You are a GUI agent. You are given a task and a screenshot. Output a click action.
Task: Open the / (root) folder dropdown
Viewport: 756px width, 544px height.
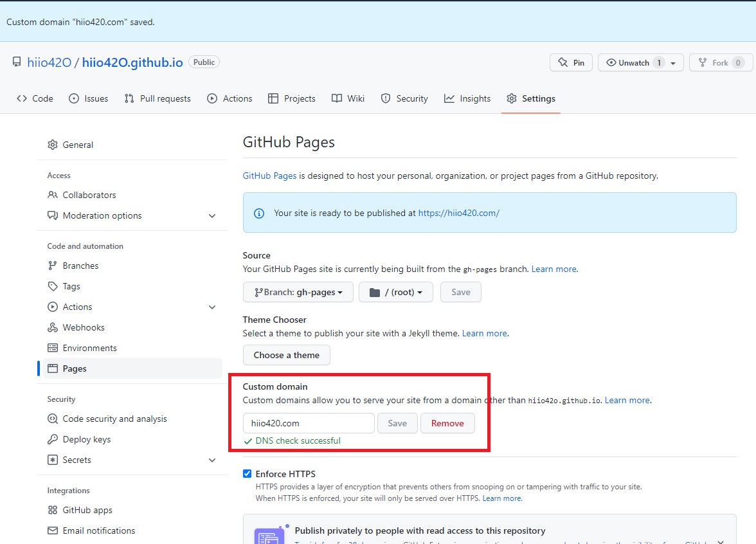pyautogui.click(x=396, y=292)
